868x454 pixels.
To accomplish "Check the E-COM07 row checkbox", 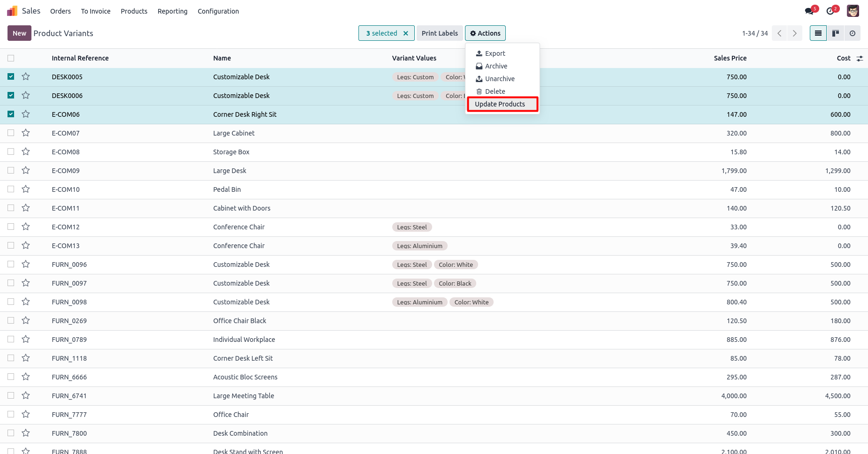I will 11,133.
